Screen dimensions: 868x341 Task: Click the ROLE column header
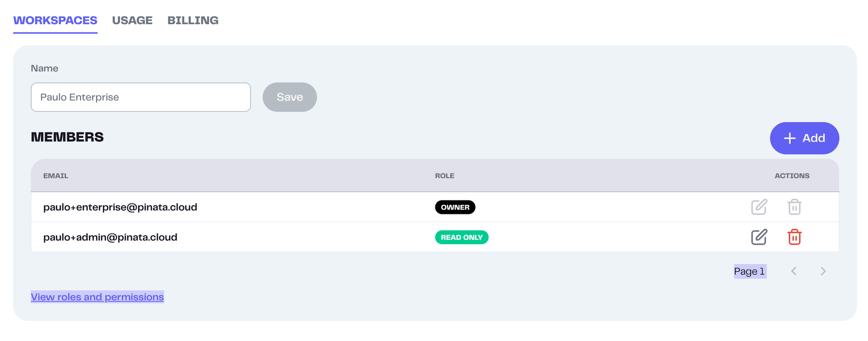(x=444, y=176)
